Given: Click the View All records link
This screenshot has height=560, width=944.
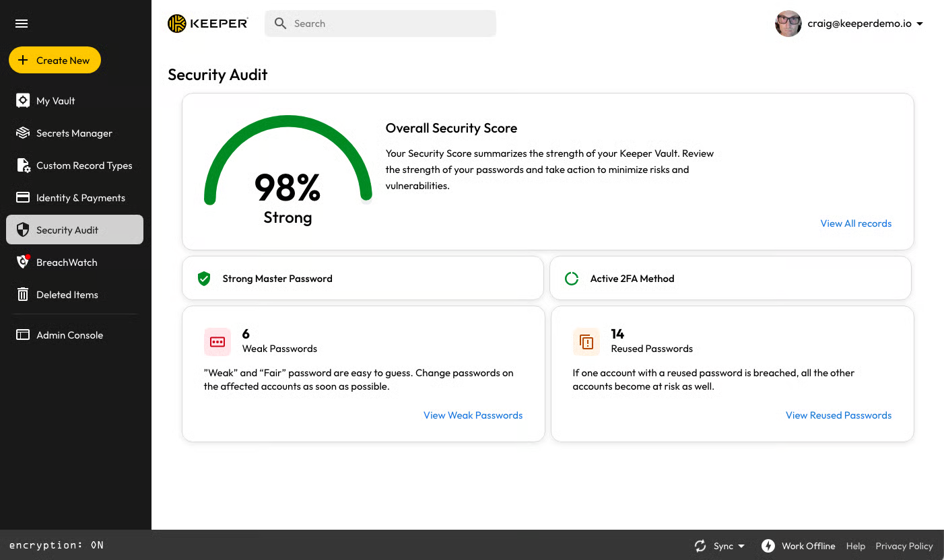Looking at the screenshot, I should tap(856, 223).
